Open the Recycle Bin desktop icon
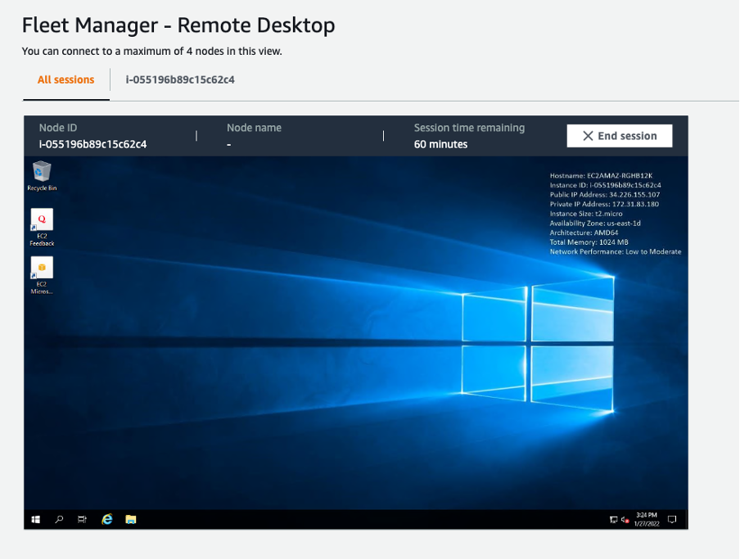Viewport: 740px width, 560px height. tap(42, 176)
